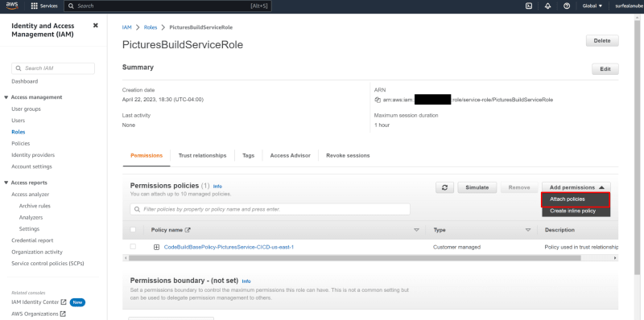
Task: Expand the CodeBuildBasePolicy policy details
Action: (156, 248)
